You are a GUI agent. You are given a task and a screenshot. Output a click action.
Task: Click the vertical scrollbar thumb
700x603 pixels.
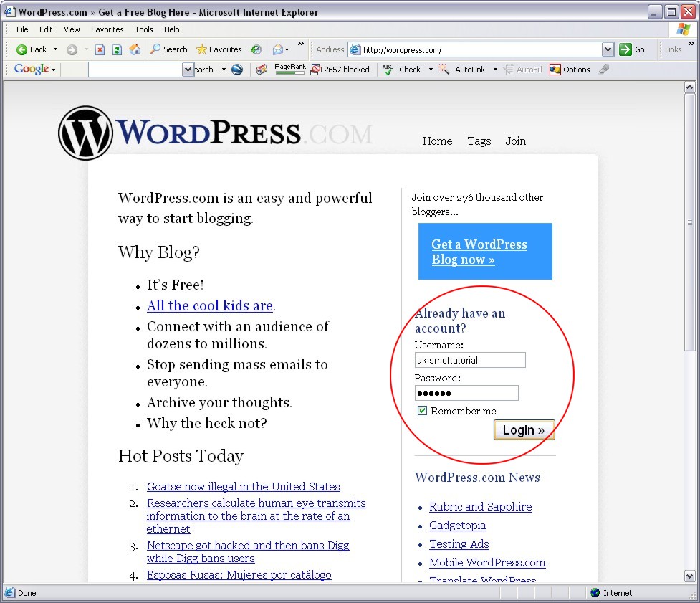[x=689, y=222]
